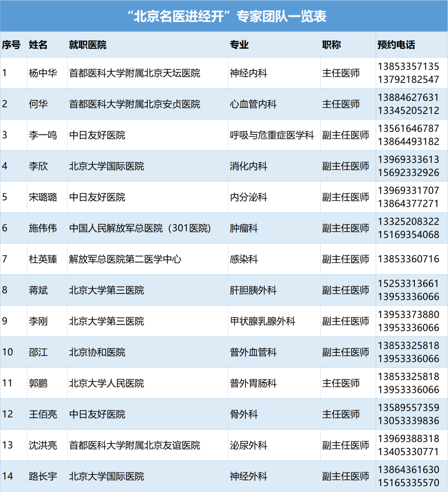Click 北京协和医院 hospital cell

(97, 352)
